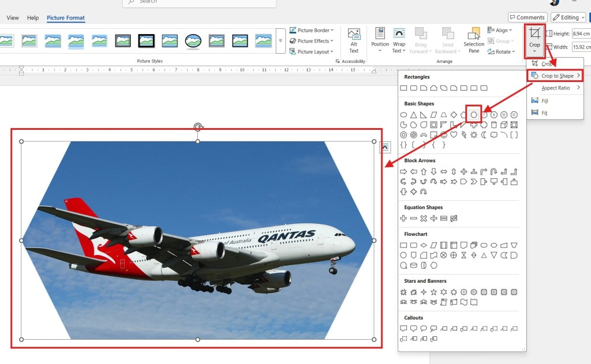Expand the Aspect Ratio submenu
Image resolution: width=591 pixels, height=364 pixels.
coord(556,88)
